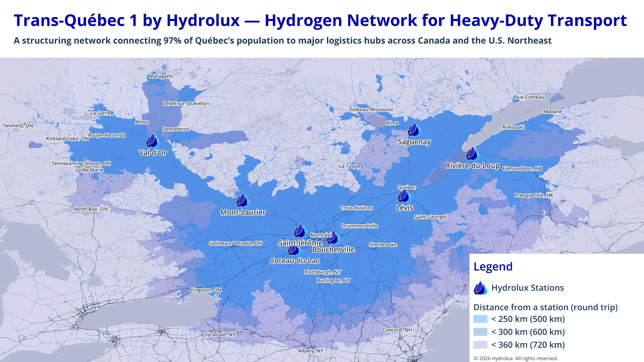This screenshot has width=644, height=362.
Task: Click the La Tuque map label
Action: 350,166
